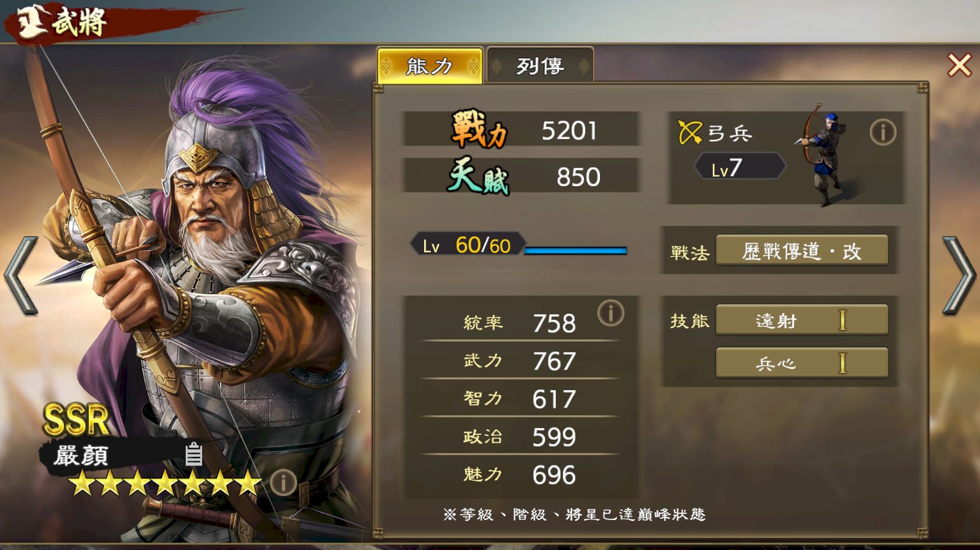980x550 pixels.
Task: Tap the 戰力 5201 power display
Action: tap(521, 129)
